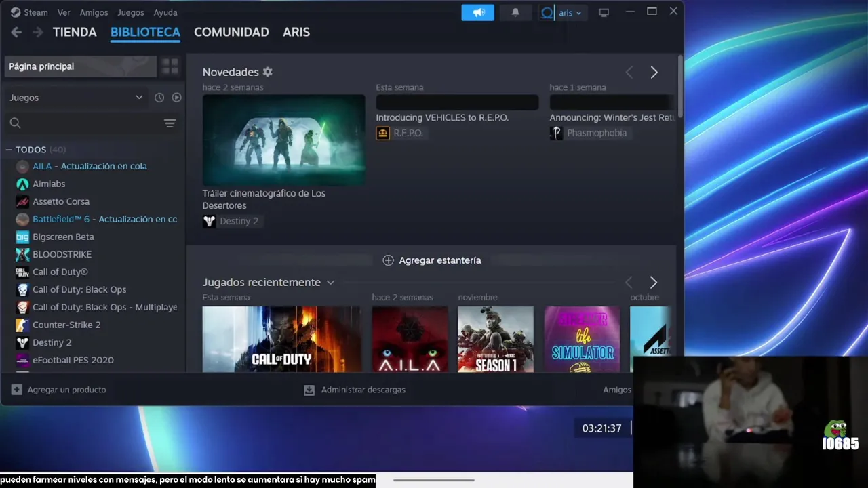Select Counter-Strike 2 icon in list

(x=22, y=325)
